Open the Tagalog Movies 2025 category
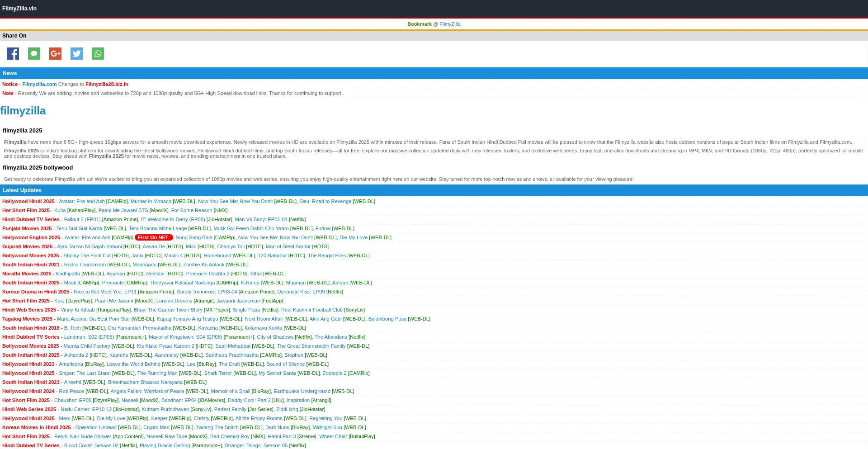The height and width of the screenshot is (449, 868). (27, 319)
